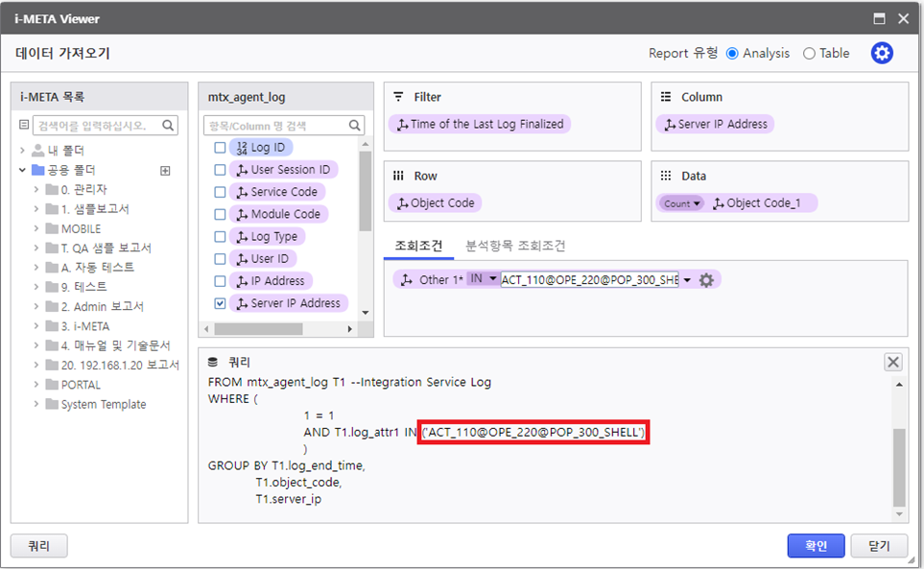Click the plus icon next to 공용 폴더
The image size is (924, 569).
[165, 171]
